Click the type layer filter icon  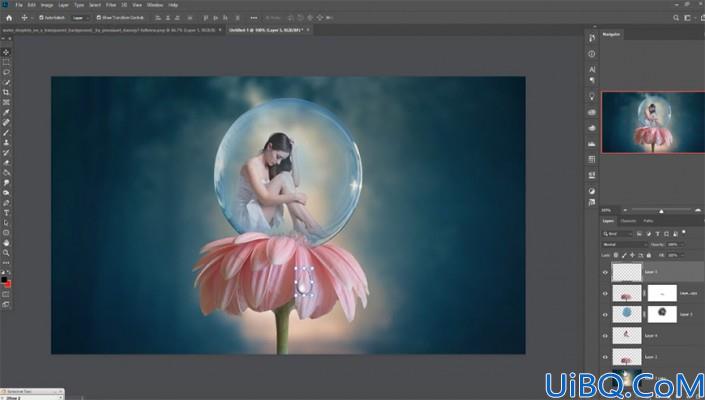657,234
